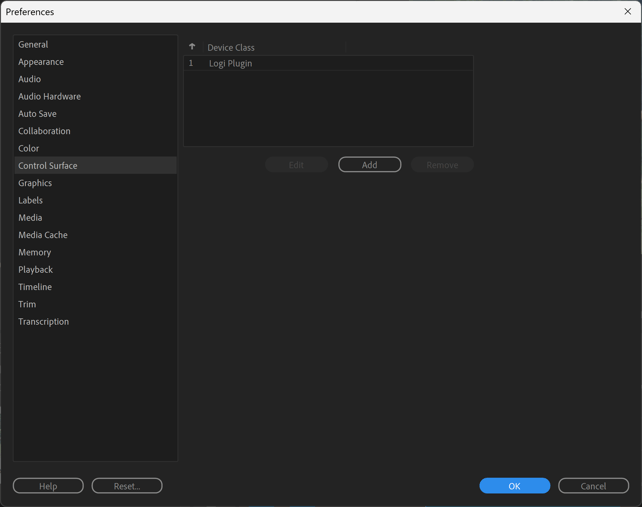Select Audio Hardware in the sidebar
This screenshot has height=507, width=642.
(x=49, y=97)
